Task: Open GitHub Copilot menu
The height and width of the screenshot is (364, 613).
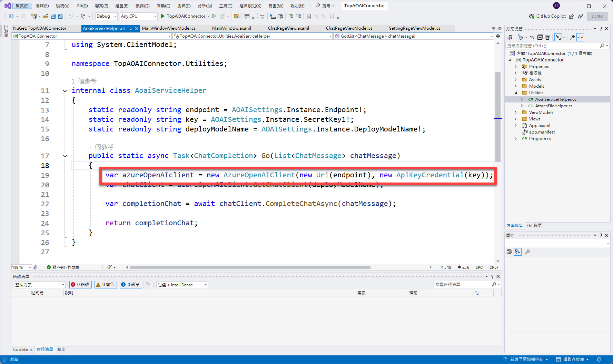Action: pyautogui.click(x=547, y=16)
